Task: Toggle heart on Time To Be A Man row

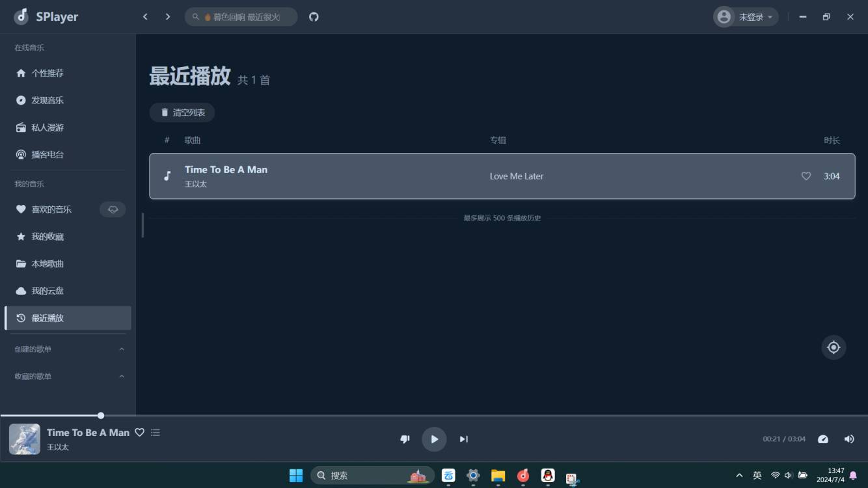Action: click(x=806, y=176)
